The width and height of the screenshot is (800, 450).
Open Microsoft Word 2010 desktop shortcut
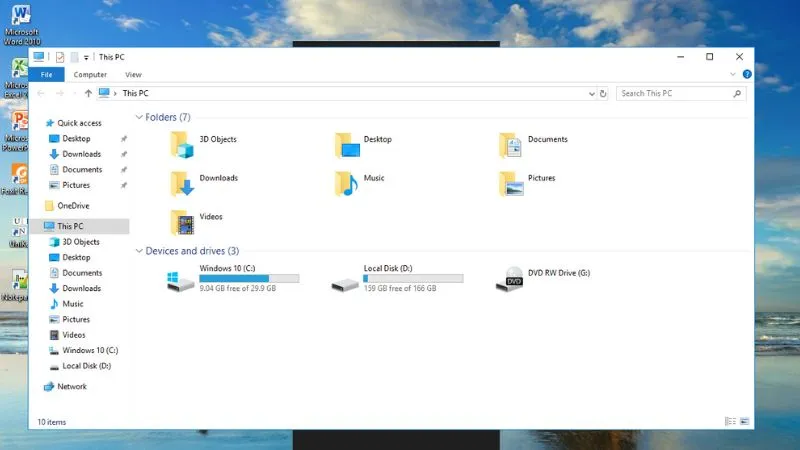pyautogui.click(x=21, y=24)
